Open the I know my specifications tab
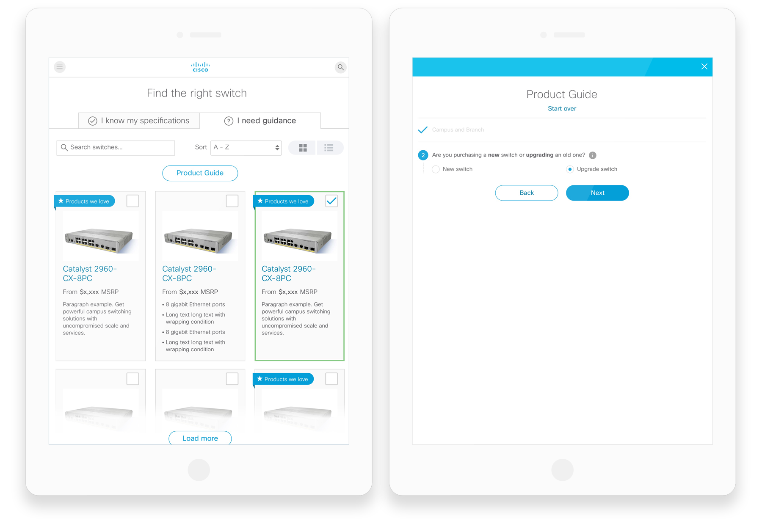 click(x=139, y=121)
